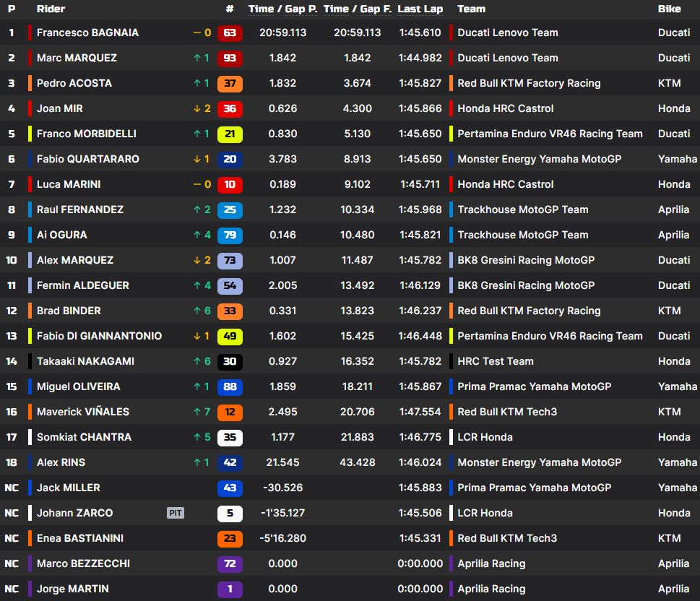Viewport: 700px width, 601px height.
Task: Click Jack Miller's number 43 badge
Action: pos(230,488)
